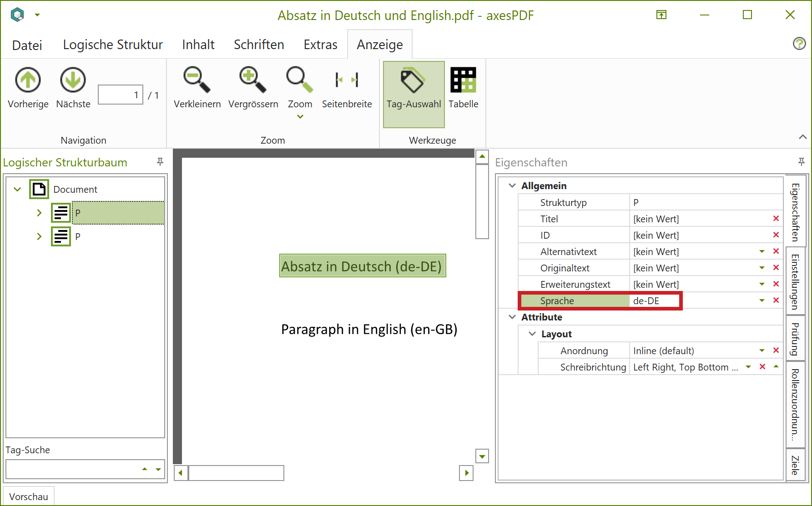Open the Erweiterungstext dropdown arrow
This screenshot has height=506, width=812.
click(762, 284)
